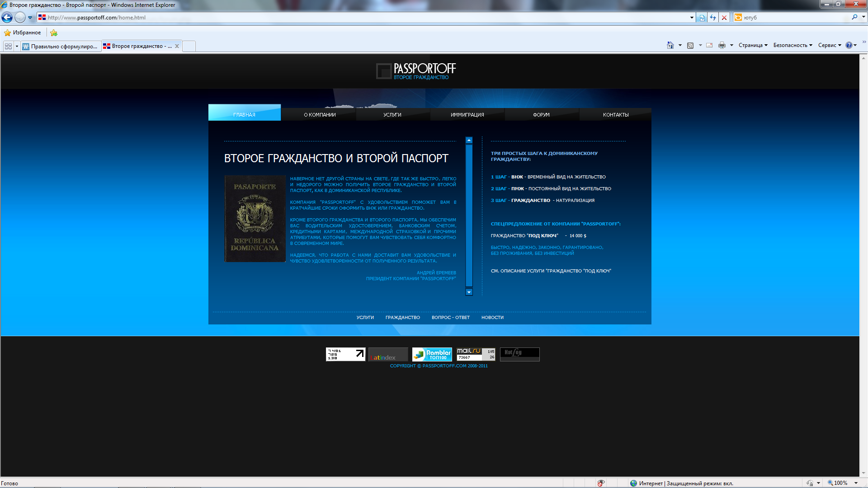Click the popup blocker status bar icon
This screenshot has width=868, height=488.
click(x=601, y=483)
